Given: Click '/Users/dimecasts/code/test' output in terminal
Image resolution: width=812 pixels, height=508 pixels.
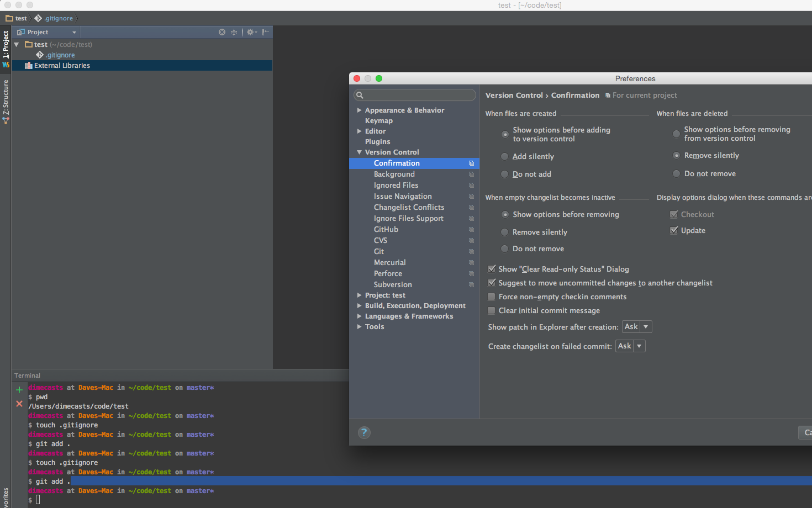Looking at the screenshot, I should click(78, 406).
